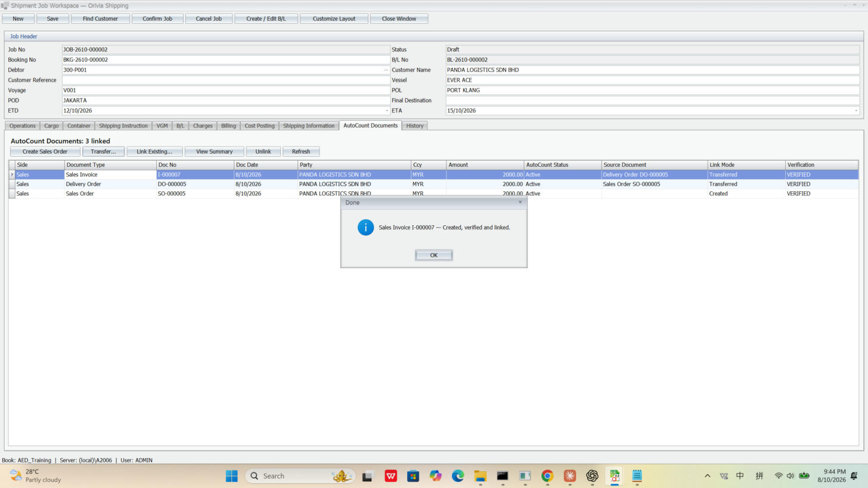The height and width of the screenshot is (488, 868).
Task: Click the Link Existing... button
Action: pos(154,151)
